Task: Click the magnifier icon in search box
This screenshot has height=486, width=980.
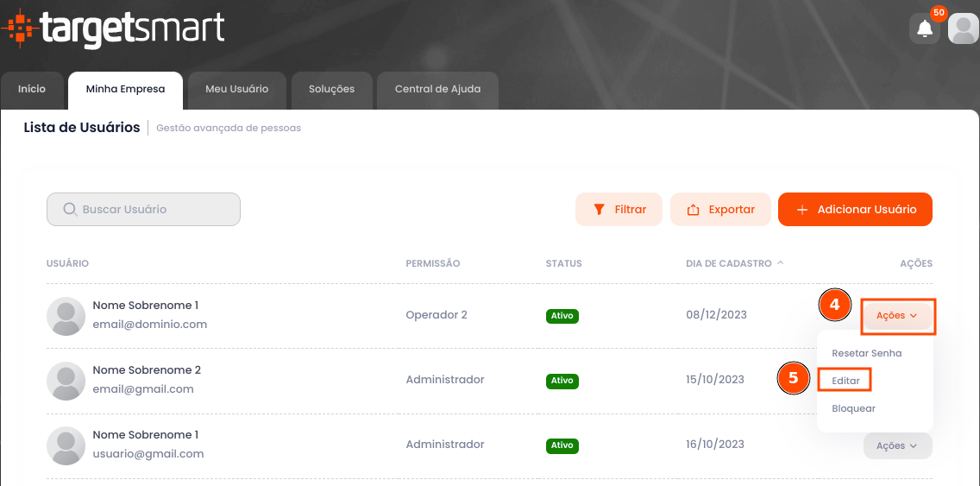Action: [70, 209]
